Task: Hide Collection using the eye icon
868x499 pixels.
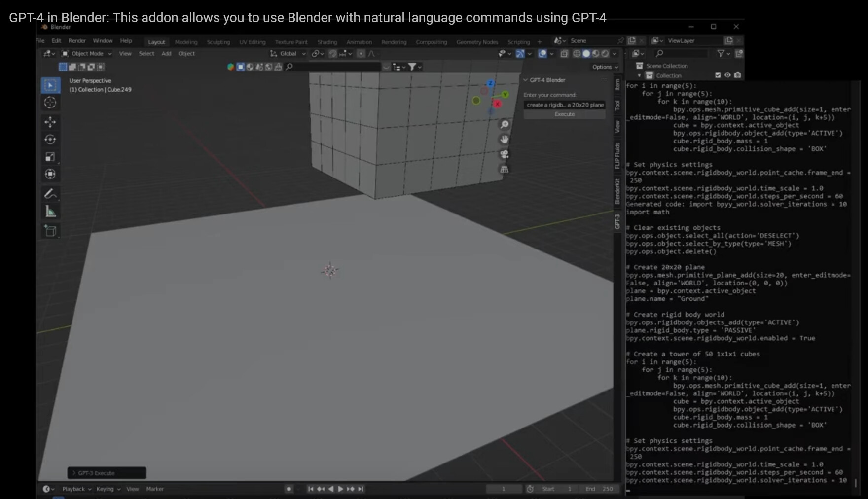Action: point(727,75)
